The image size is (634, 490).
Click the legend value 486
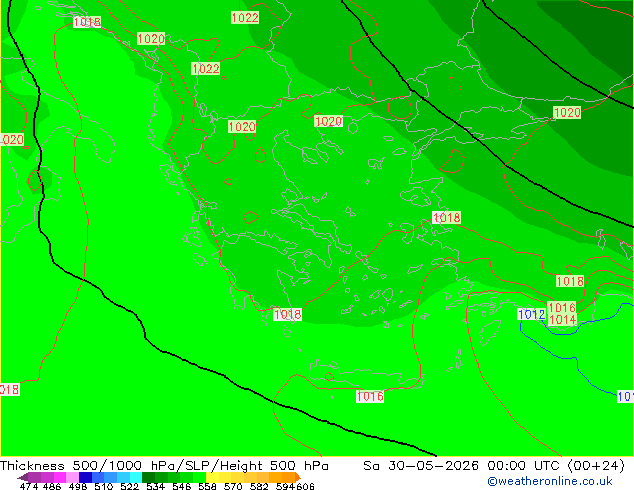coord(52,486)
